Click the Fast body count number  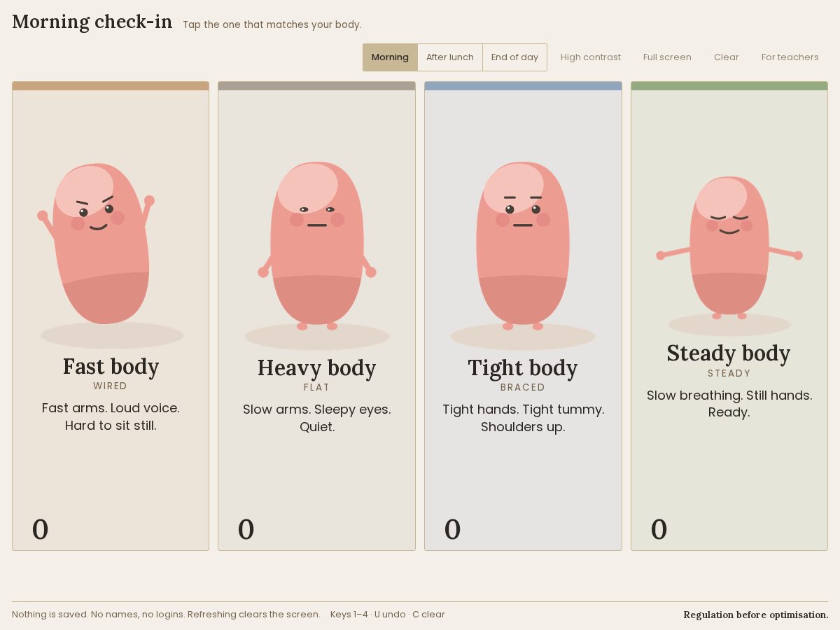click(41, 529)
